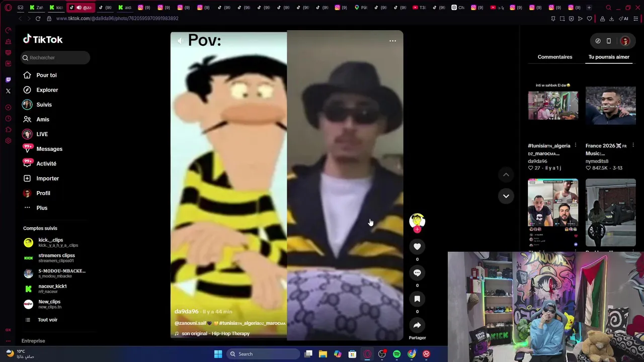Open Twitch in the Opera sidebar
This screenshot has width=644, height=362.
click(8, 79)
